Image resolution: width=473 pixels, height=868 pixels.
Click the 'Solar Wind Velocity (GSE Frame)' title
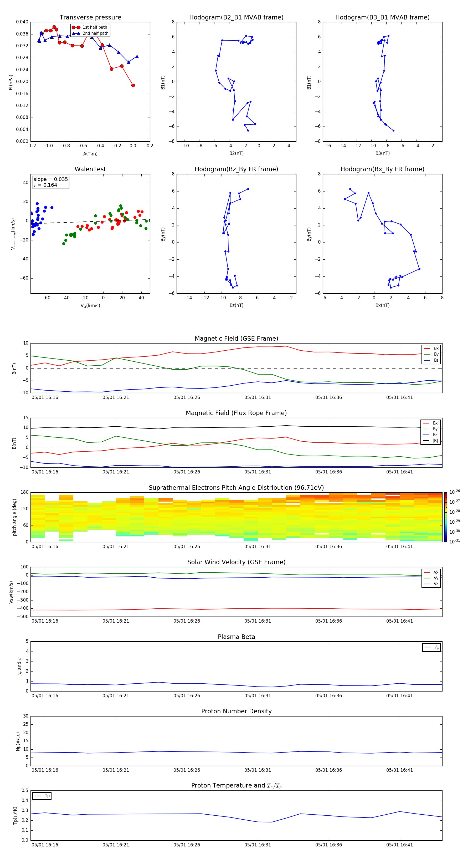coord(236,562)
